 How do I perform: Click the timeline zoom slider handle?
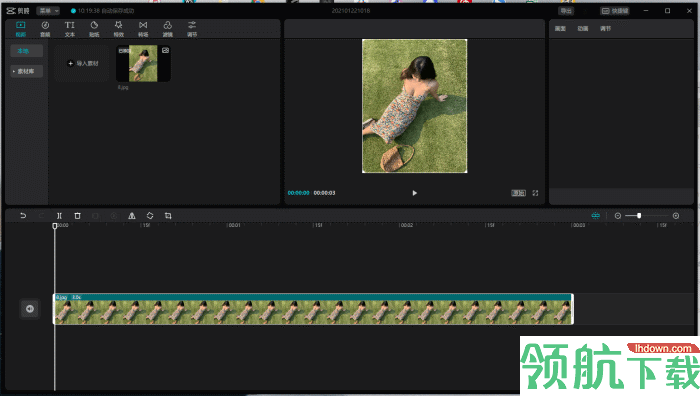[639, 216]
